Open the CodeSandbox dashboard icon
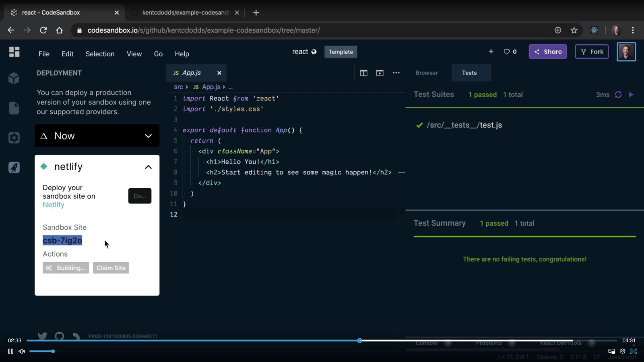The image size is (644, 362). [14, 52]
